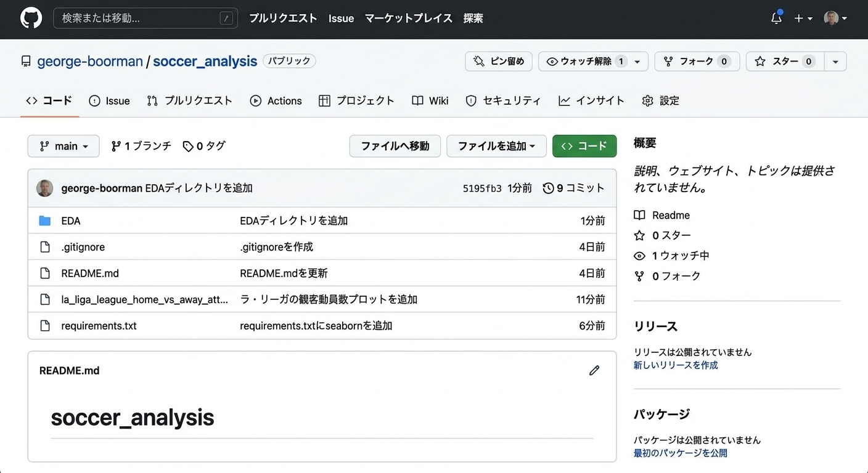Open commit message README.mdを更新
The height and width of the screenshot is (473, 868).
click(284, 273)
